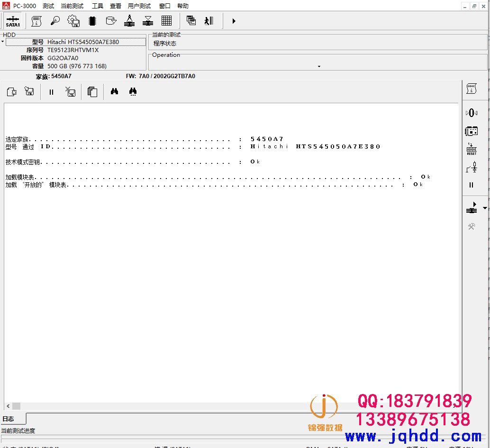Click the hard drive icon in top toolbar

coord(111,21)
